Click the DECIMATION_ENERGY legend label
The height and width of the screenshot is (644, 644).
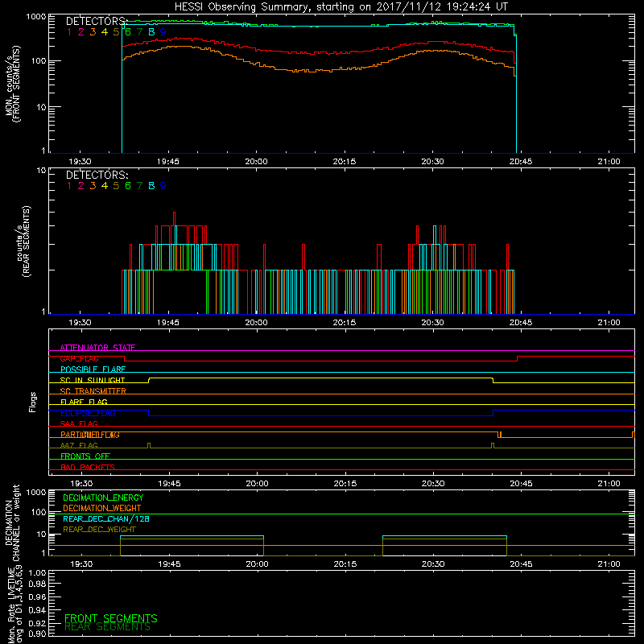pyautogui.click(x=103, y=497)
